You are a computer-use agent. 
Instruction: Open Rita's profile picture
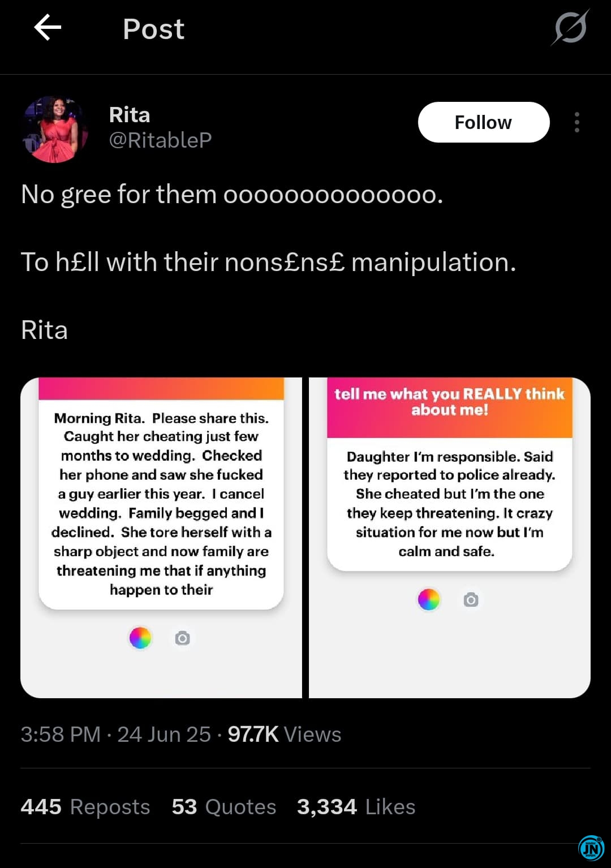coord(55,129)
